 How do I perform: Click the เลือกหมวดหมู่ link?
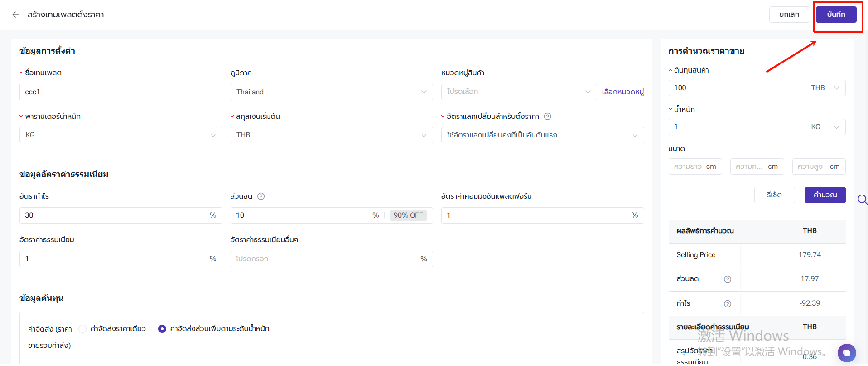[622, 92]
